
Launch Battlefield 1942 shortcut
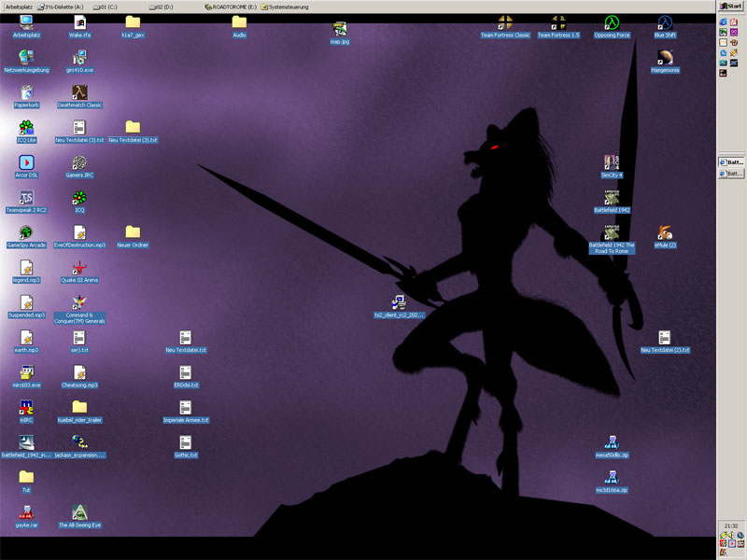612,202
